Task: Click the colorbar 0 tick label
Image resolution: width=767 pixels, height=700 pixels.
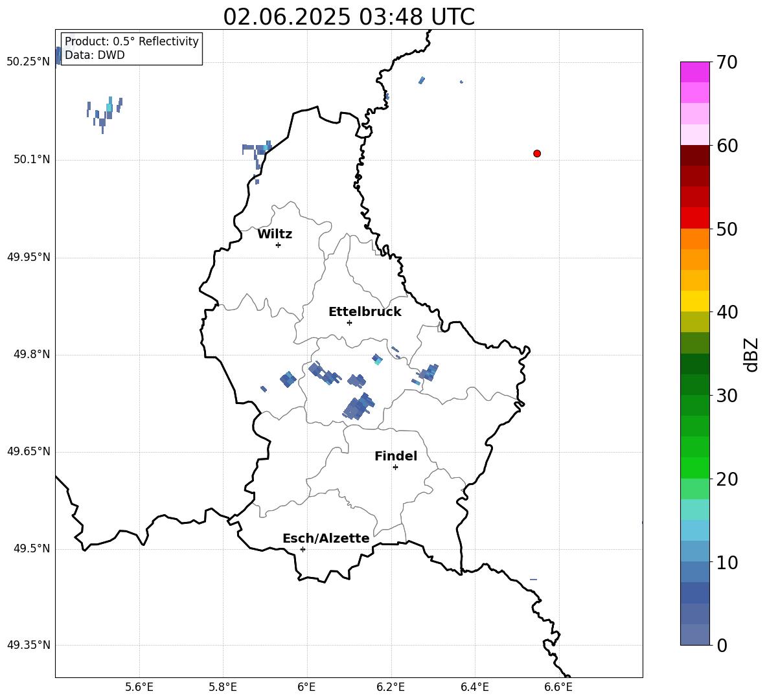Action: coord(722,645)
